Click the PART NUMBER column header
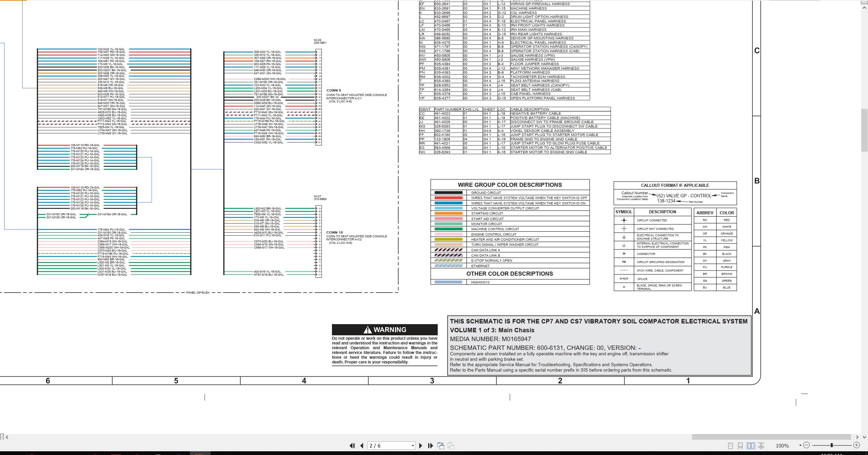Image resolution: width=868 pixels, height=455 pixels. tap(448, 110)
